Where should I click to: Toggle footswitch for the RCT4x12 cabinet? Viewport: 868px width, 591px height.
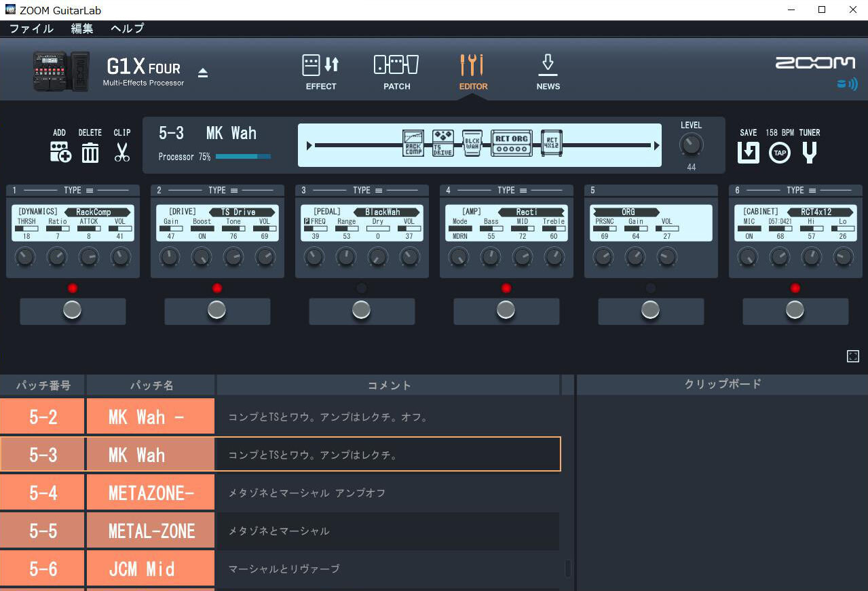(795, 310)
